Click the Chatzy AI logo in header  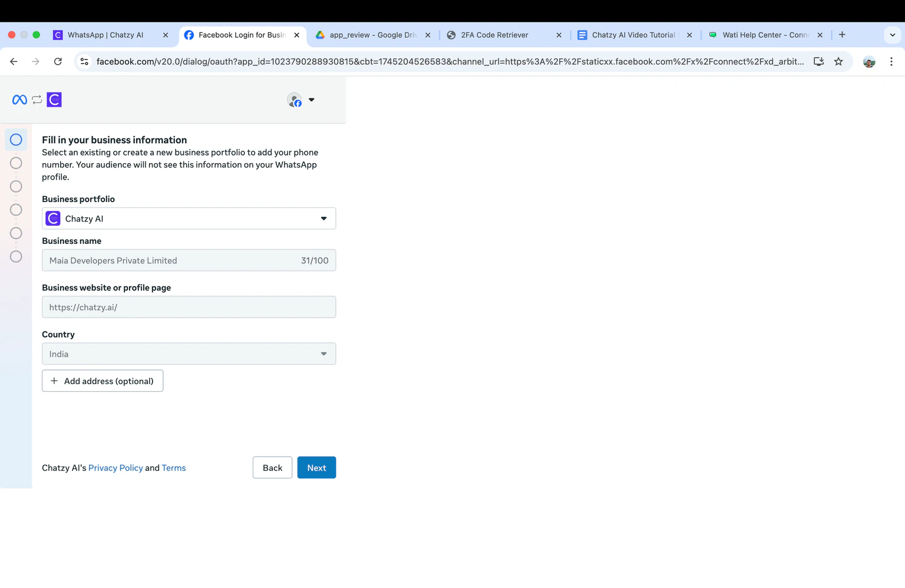54,100
